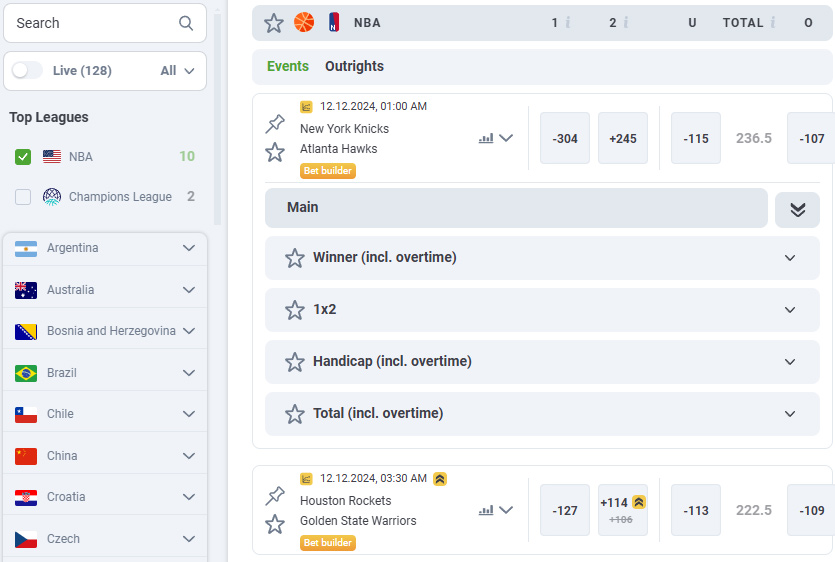The image size is (835, 562).
Task: Open Bet builder for Rockets vs Warriors
Action: pyautogui.click(x=328, y=543)
